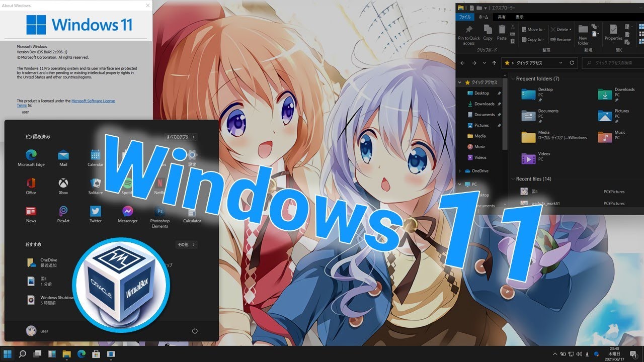The image size is (644, 362).
Task: Click Rename in the Explorer ribbon
Action: click(561, 40)
